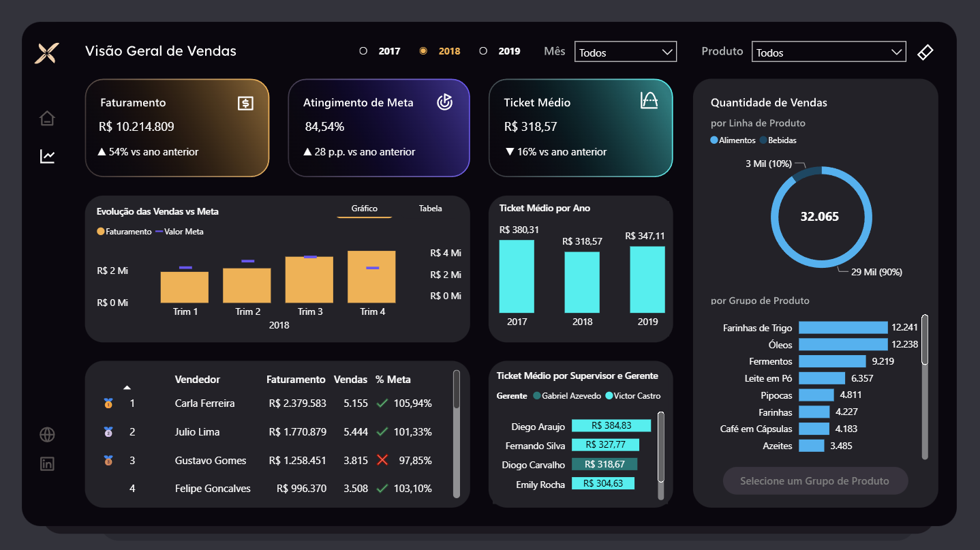980x550 pixels.
Task: Click the % Meta column header
Action: pos(393,380)
